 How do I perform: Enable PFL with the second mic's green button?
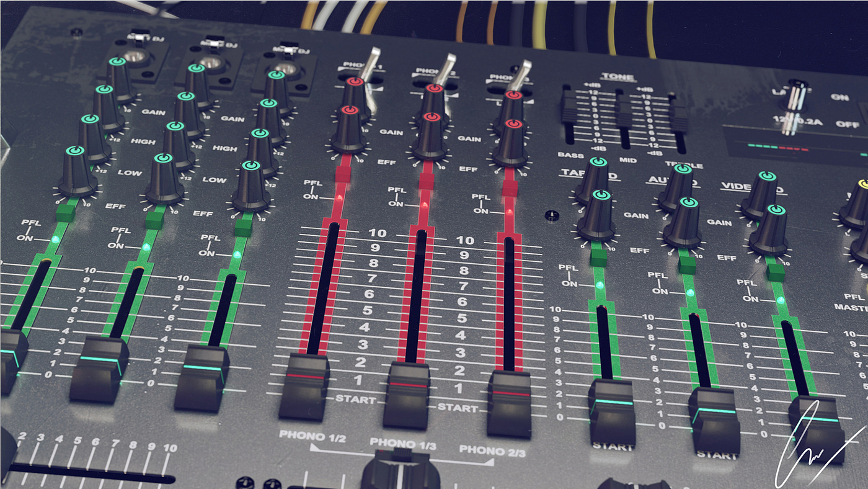[156, 221]
